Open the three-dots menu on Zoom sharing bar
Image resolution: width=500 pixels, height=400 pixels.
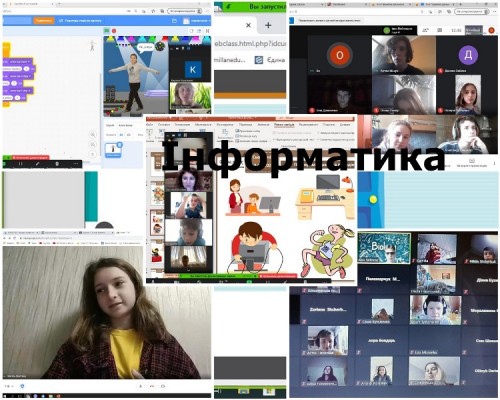76,164
